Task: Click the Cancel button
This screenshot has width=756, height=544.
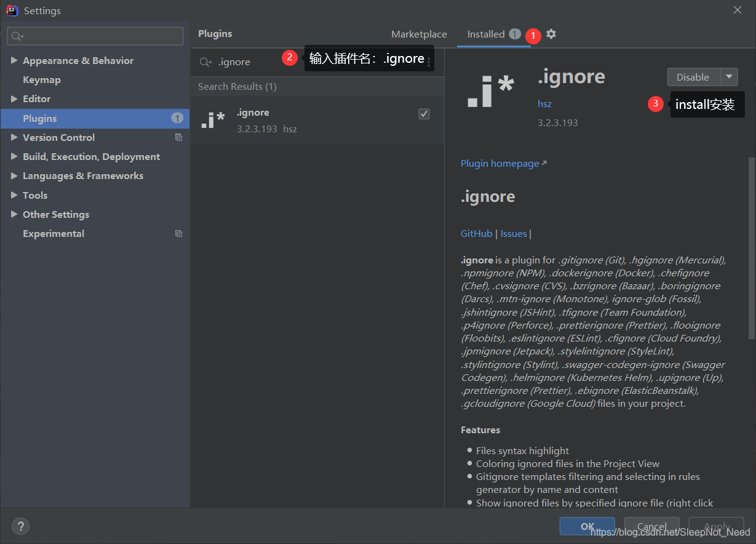Action: 652,526
